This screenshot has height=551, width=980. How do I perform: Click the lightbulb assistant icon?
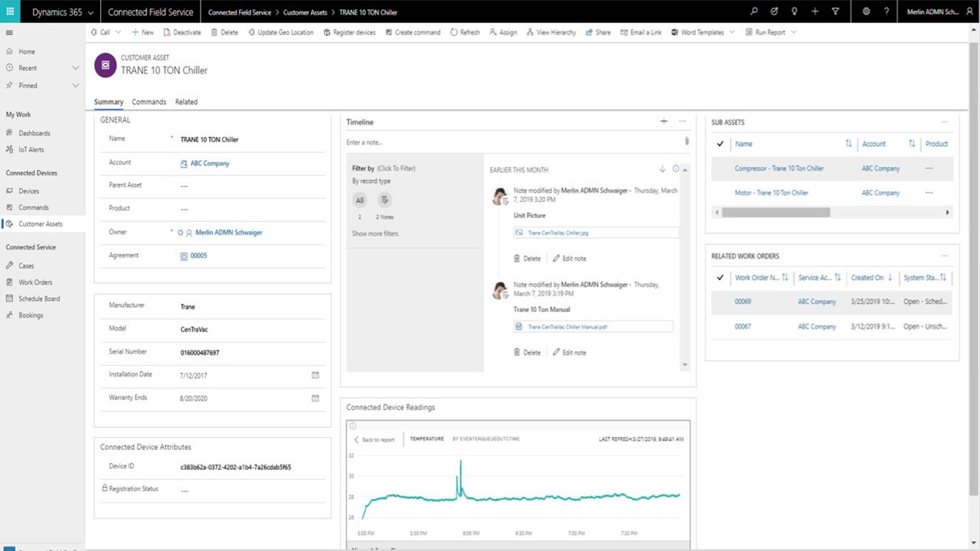coord(794,11)
